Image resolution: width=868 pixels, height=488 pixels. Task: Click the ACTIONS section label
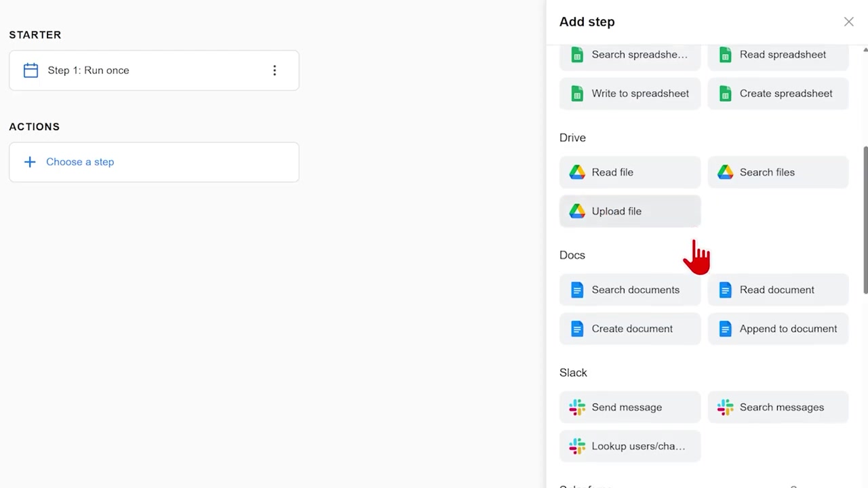35,127
